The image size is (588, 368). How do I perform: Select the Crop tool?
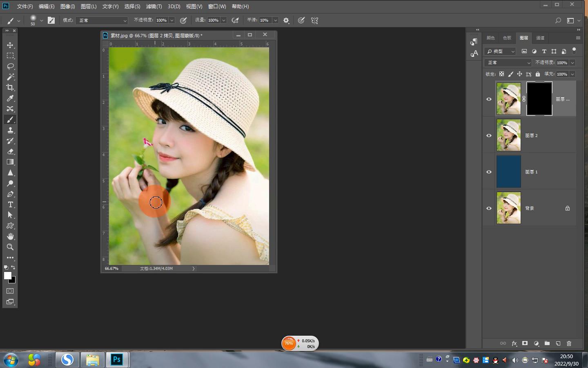(10, 88)
